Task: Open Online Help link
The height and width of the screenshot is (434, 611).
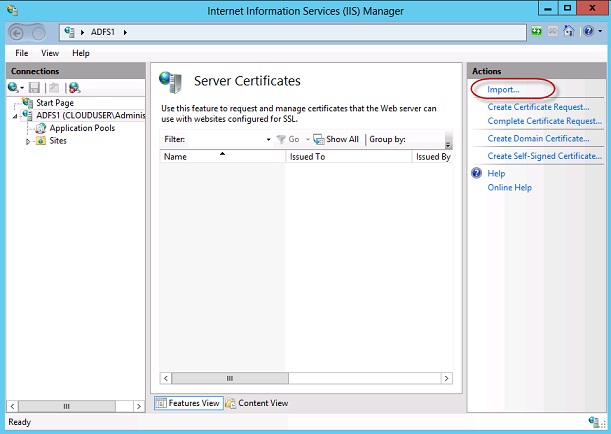Action: click(509, 187)
